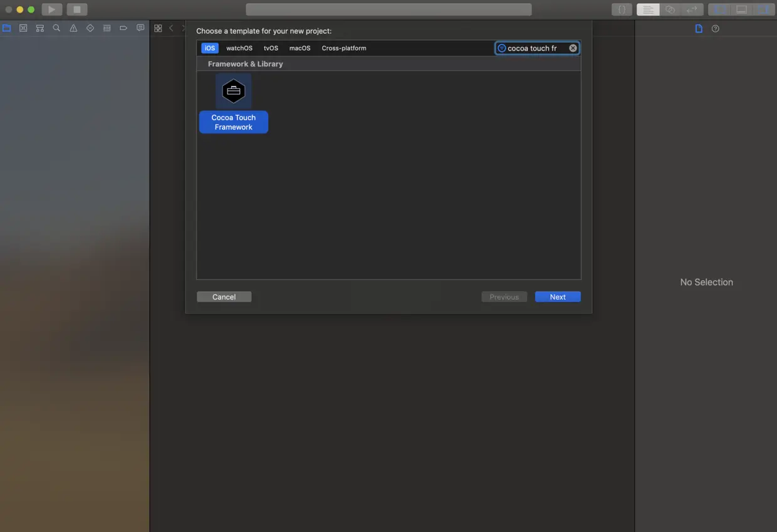
Task: Click the Next button
Action: pyautogui.click(x=558, y=296)
